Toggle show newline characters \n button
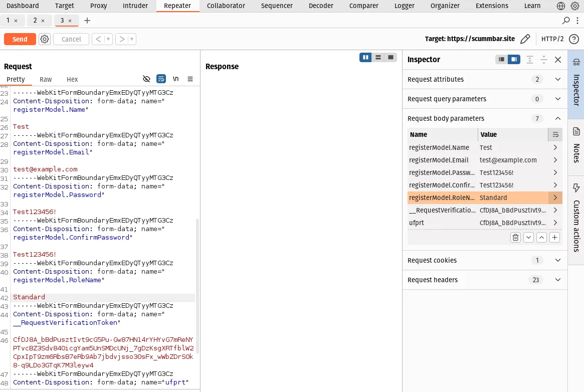 [176, 79]
